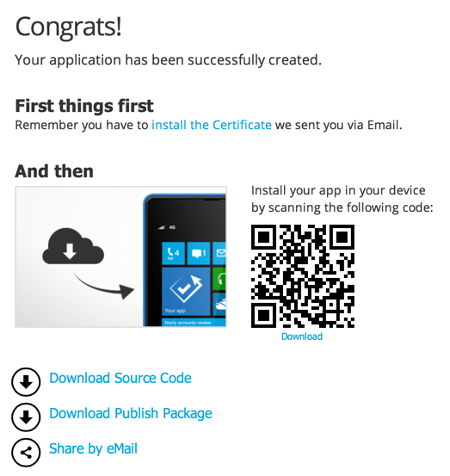The width and height of the screenshot is (450, 476).
Task: Select the Share by eMail link
Action: pyautogui.click(x=93, y=448)
